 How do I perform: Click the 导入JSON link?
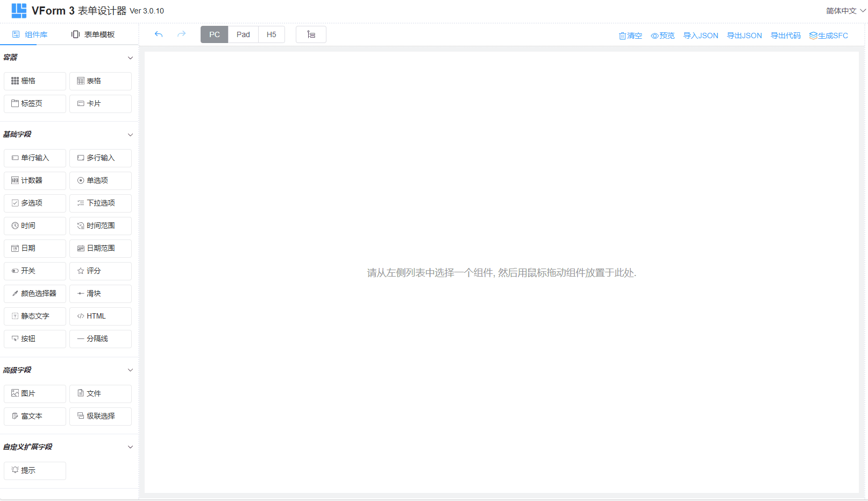(700, 36)
